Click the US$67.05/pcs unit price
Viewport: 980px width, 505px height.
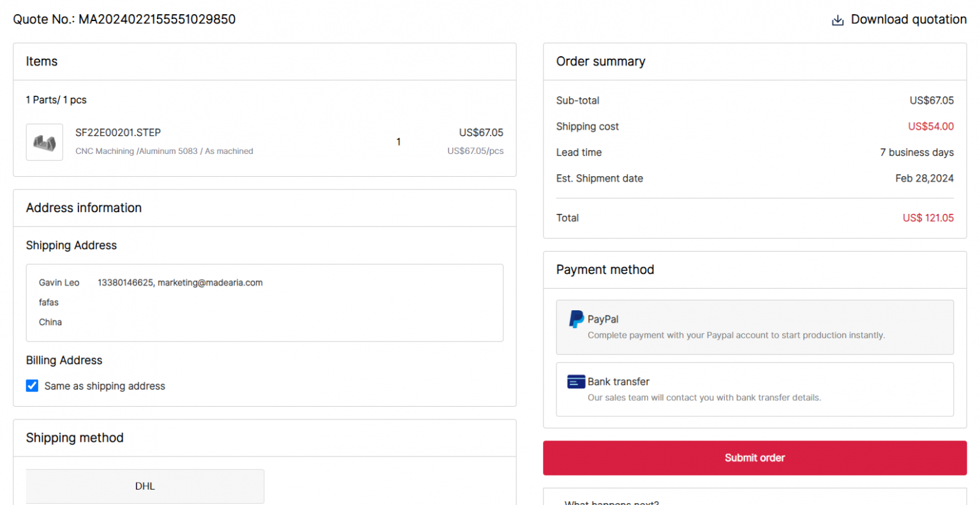475,151
